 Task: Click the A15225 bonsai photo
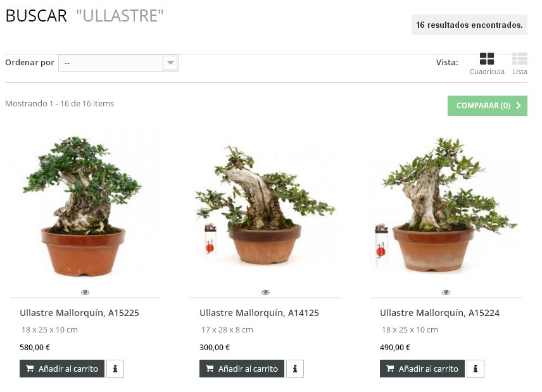coord(83,206)
